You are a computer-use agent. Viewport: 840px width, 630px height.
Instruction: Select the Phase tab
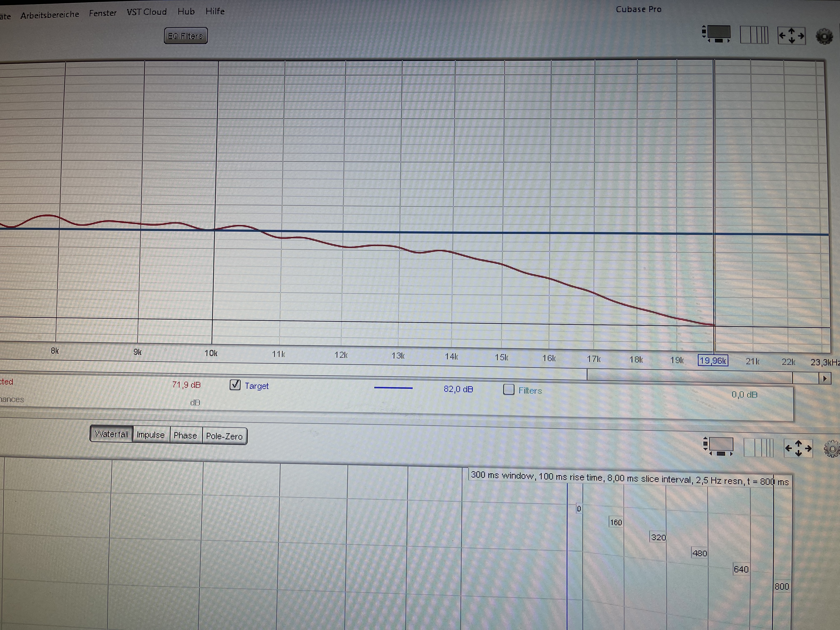pyautogui.click(x=185, y=435)
